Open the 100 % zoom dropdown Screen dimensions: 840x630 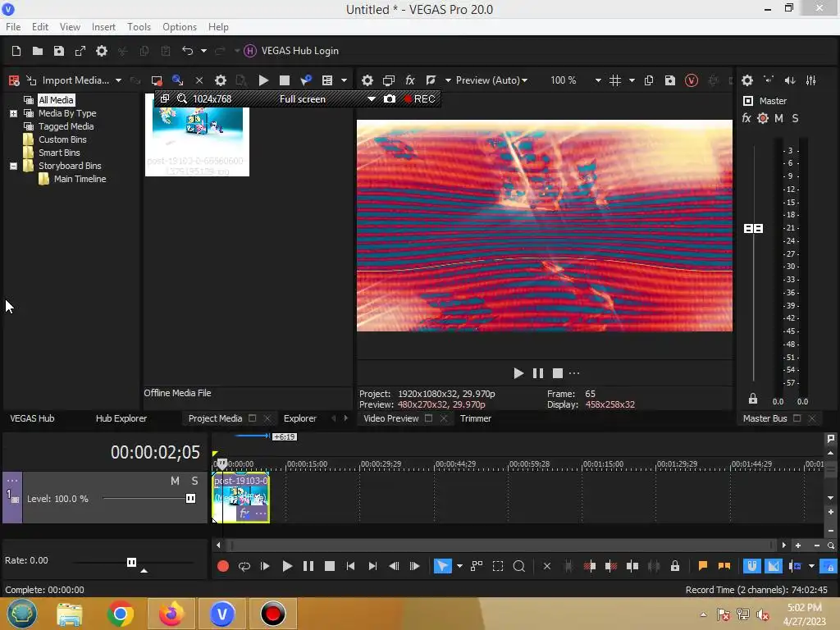click(x=598, y=80)
